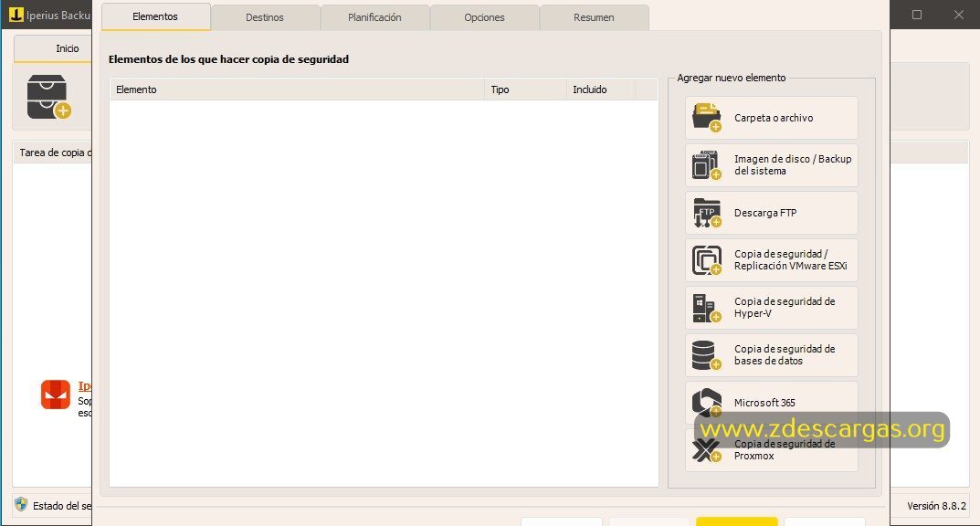Click the Proxmox backup icon
This screenshot has height=526, width=980.
(706, 450)
